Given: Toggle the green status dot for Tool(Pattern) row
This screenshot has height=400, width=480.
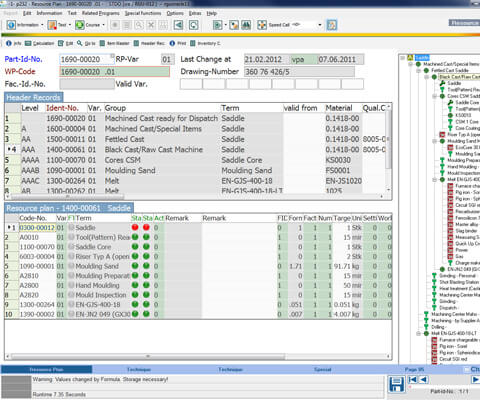Looking at the screenshot, I should 135,237.
